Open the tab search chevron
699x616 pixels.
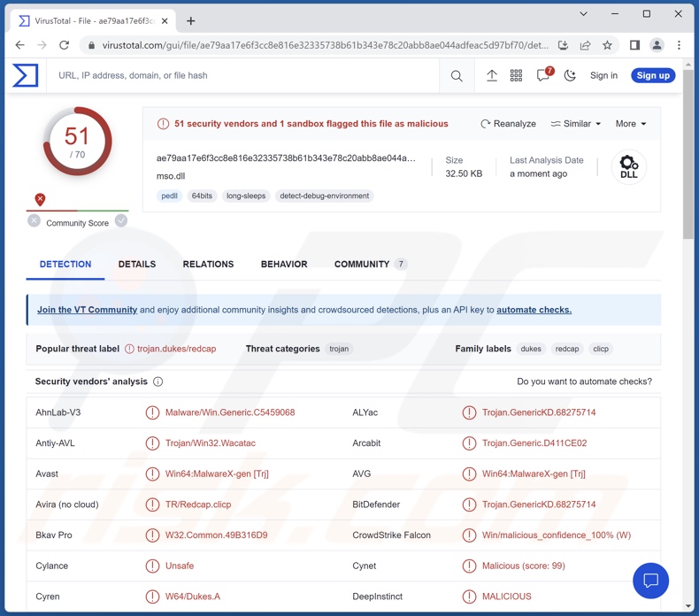583,14
